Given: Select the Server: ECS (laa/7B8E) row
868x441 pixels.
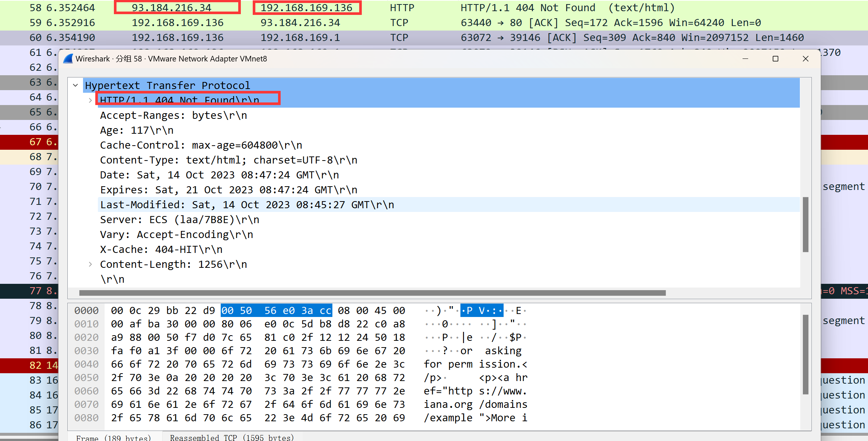Looking at the screenshot, I should click(449, 219).
